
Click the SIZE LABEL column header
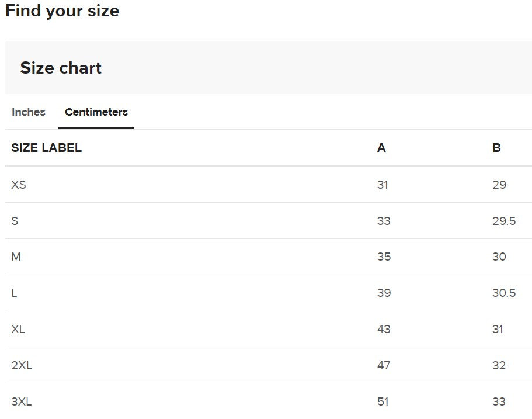[x=47, y=148]
